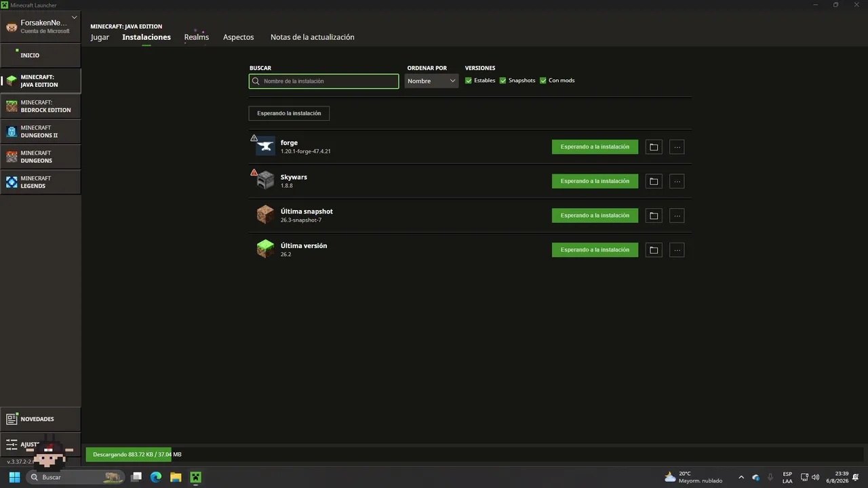868x488 pixels.
Task: Select the Última snapshot dirt block icon
Action: 265,215
